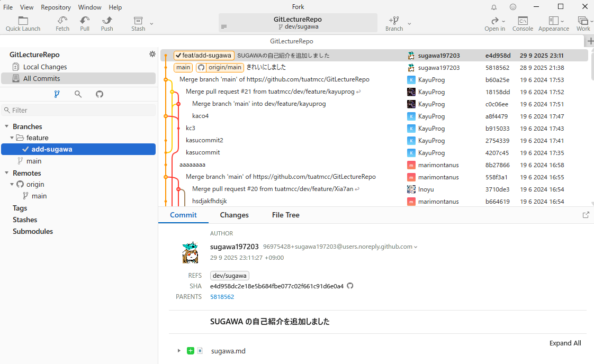Switch to the Changes tab
This screenshot has width=594, height=364.
pos(234,215)
